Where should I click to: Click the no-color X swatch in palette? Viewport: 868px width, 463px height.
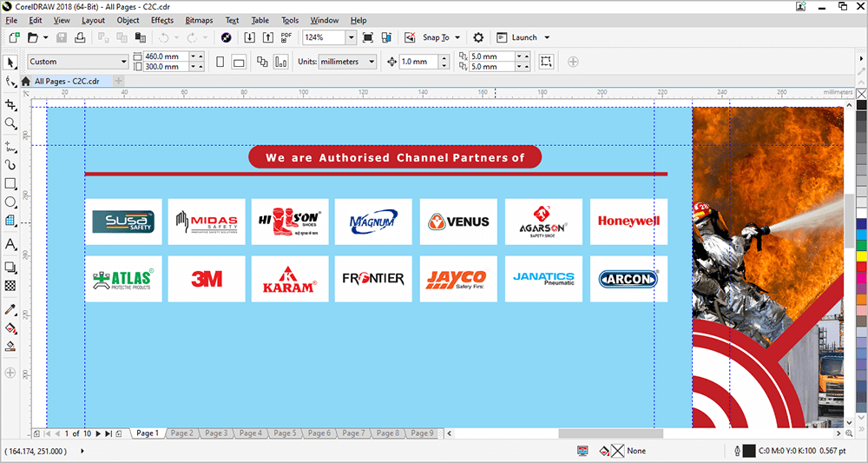tap(861, 94)
